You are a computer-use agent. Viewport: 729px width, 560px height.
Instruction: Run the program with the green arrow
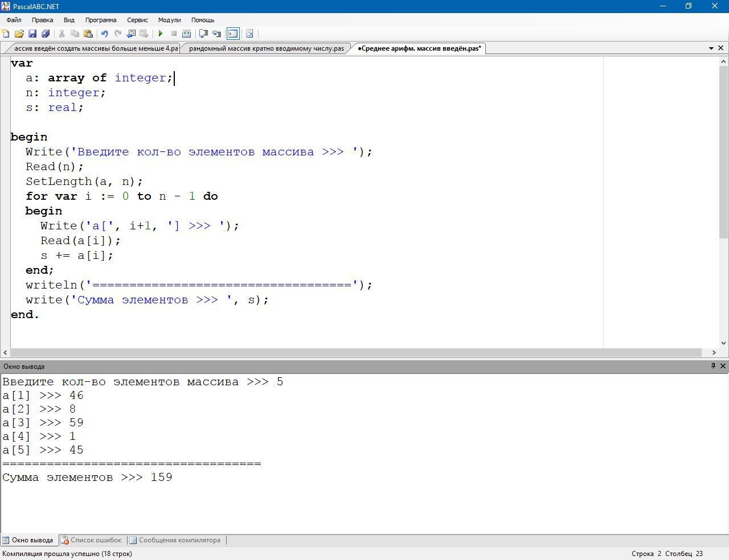point(161,34)
